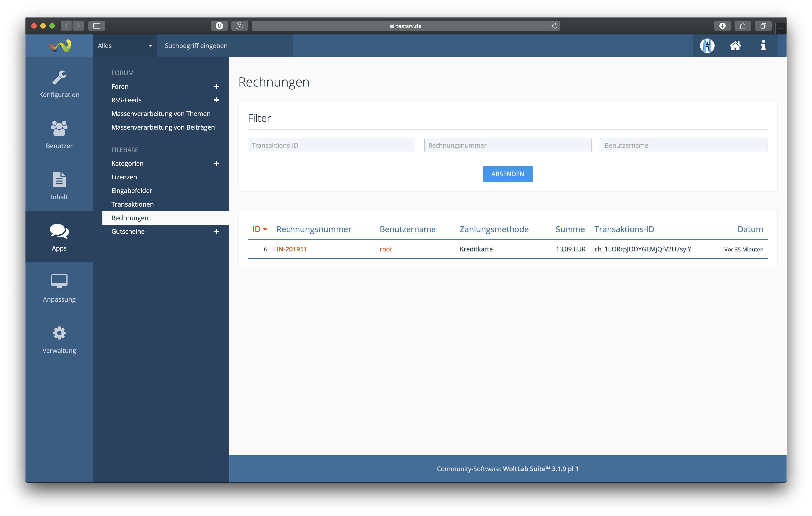Viewport: 812px width, 516px height.
Task: Click the user avatar in header
Action: pos(707,46)
